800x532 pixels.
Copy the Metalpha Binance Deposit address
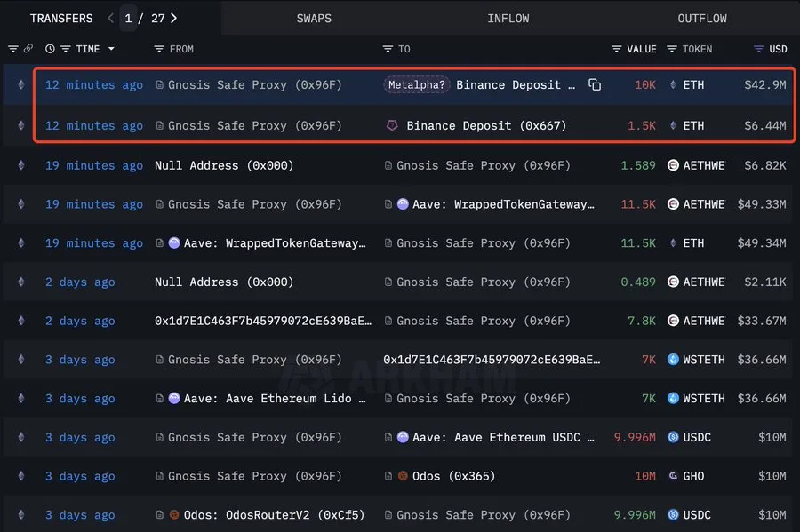[595, 84]
